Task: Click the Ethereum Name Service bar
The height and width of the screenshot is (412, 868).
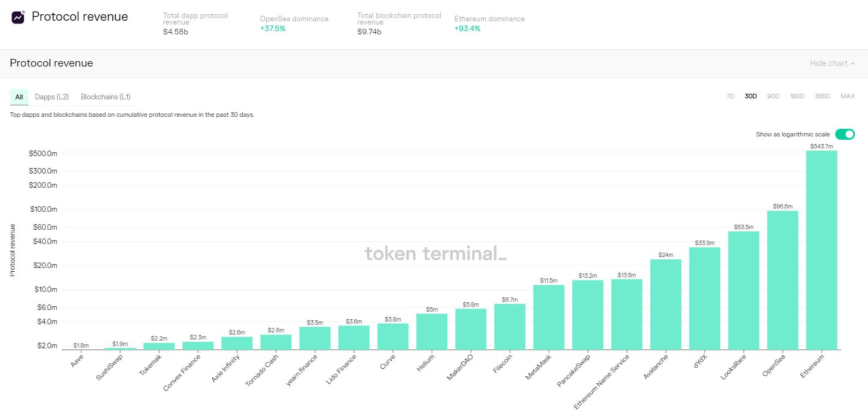Action: click(x=627, y=314)
